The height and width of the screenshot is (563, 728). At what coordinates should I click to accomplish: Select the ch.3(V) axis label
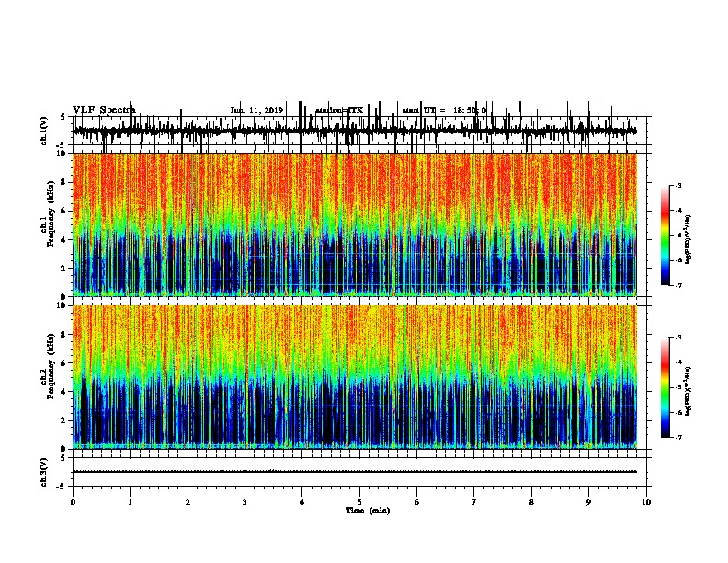[44, 472]
